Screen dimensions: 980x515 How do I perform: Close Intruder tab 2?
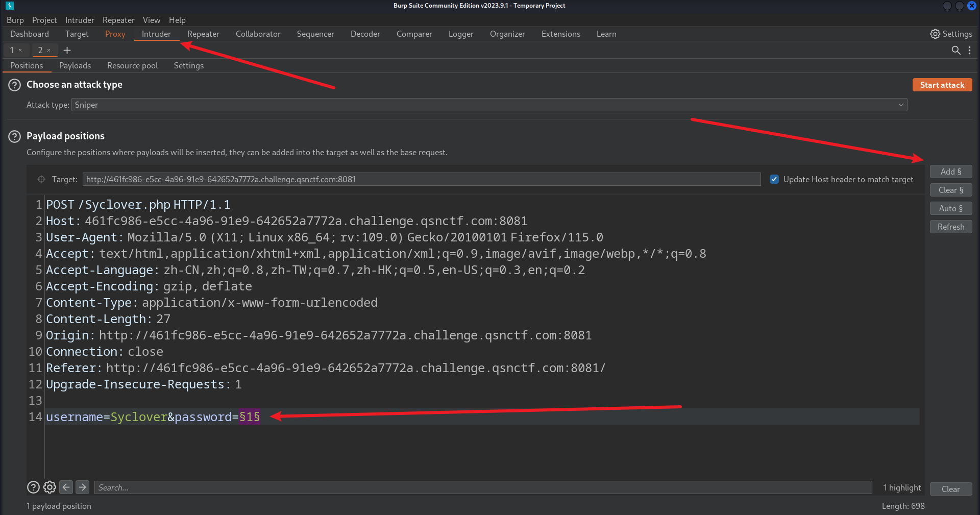coord(49,50)
